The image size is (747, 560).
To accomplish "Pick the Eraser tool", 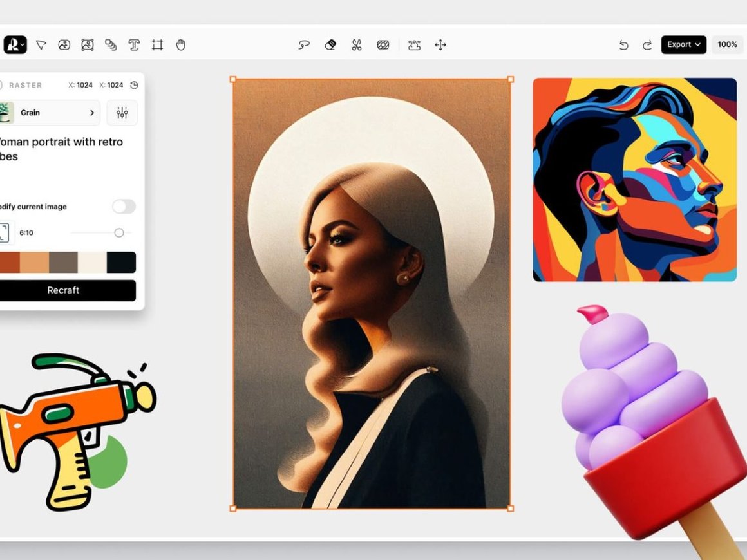I will (x=330, y=45).
